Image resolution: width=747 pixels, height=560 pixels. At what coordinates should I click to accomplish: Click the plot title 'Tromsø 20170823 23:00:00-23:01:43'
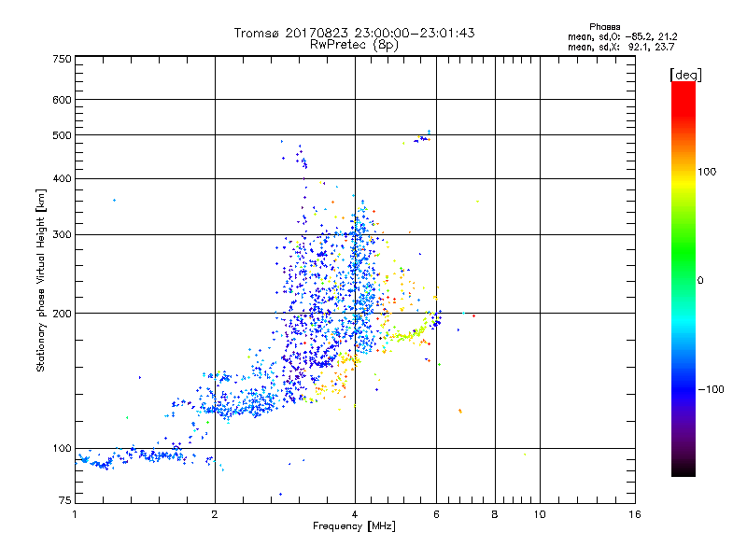point(354,33)
